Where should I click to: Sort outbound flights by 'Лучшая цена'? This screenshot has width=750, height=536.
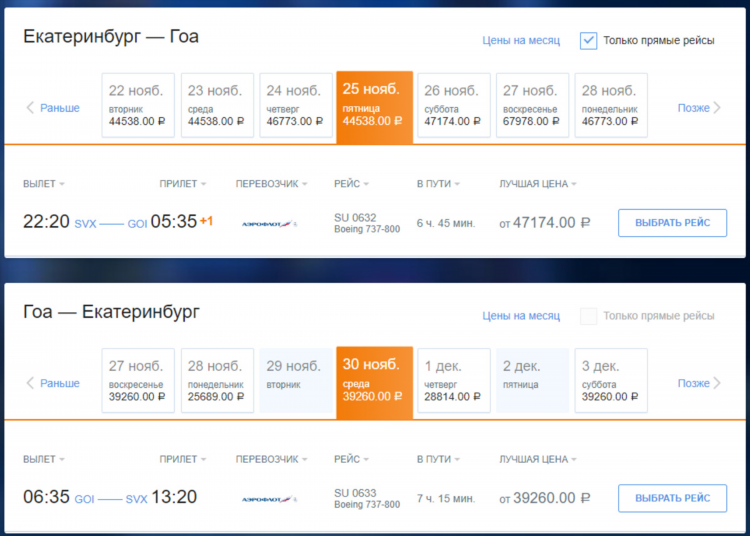coord(538,184)
